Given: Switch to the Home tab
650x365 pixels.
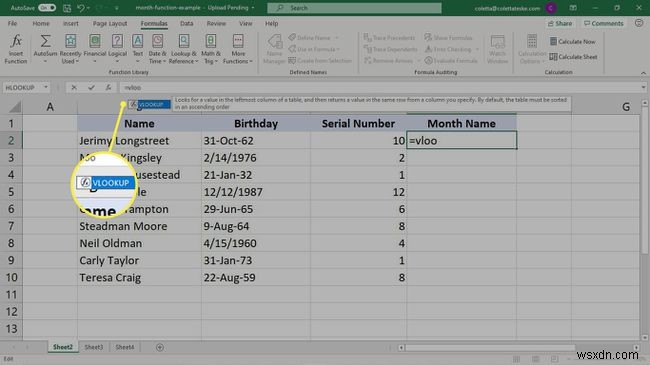Looking at the screenshot, I should [41, 24].
